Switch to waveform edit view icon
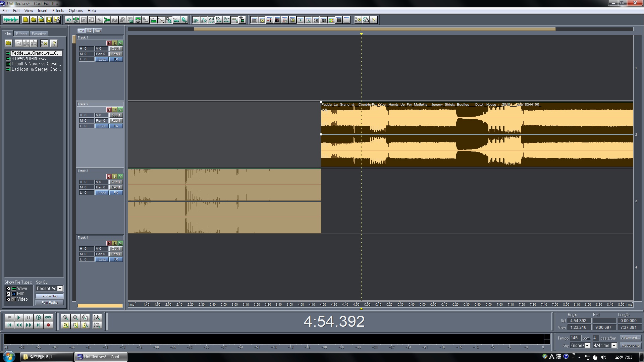The height and width of the screenshot is (362, 644). coord(11,20)
